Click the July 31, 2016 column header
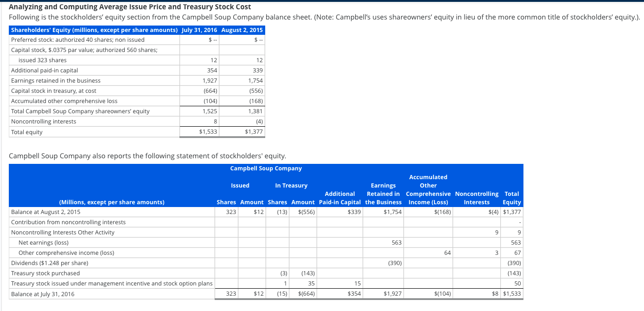This screenshot has width=644, height=311. (x=199, y=29)
